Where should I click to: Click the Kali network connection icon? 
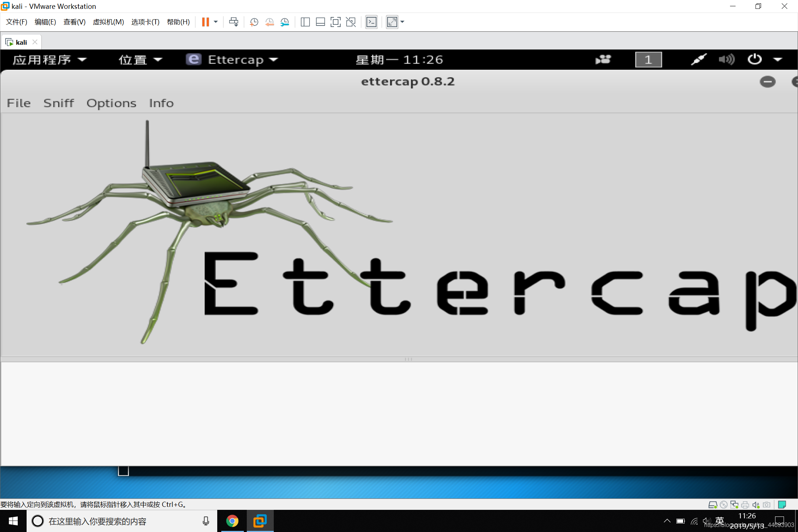pos(699,59)
